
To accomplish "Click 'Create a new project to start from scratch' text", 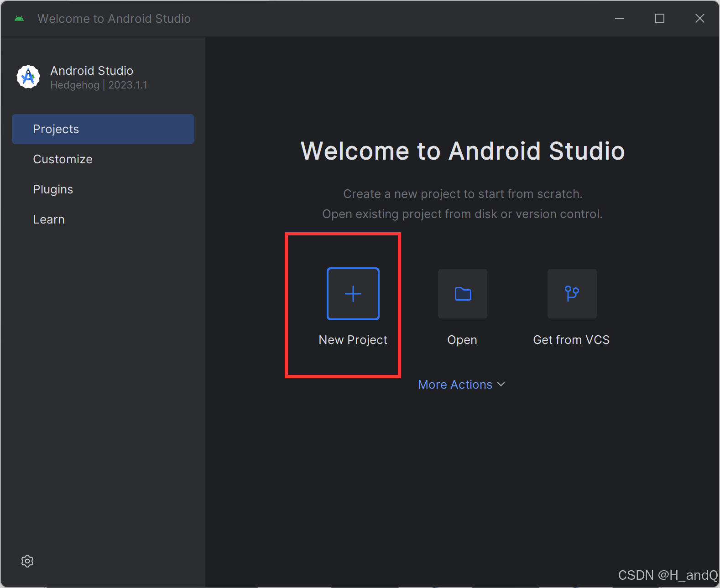I will pos(463,194).
